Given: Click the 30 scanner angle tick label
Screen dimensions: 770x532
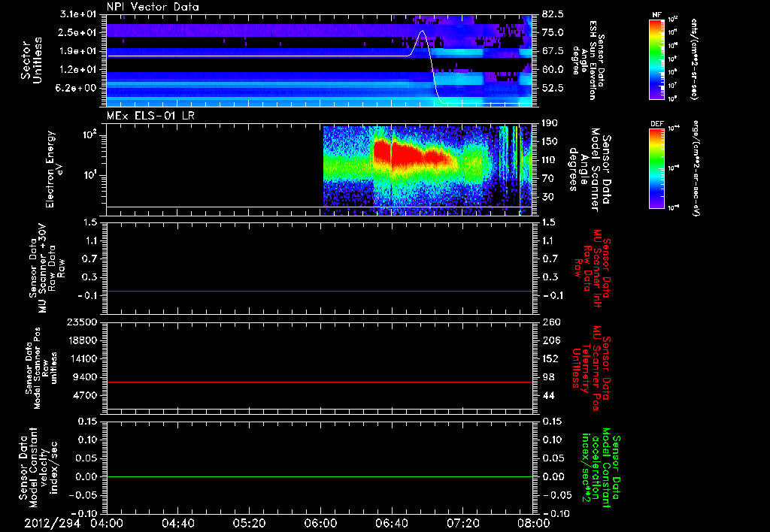Looking at the screenshot, I should click(x=548, y=197).
